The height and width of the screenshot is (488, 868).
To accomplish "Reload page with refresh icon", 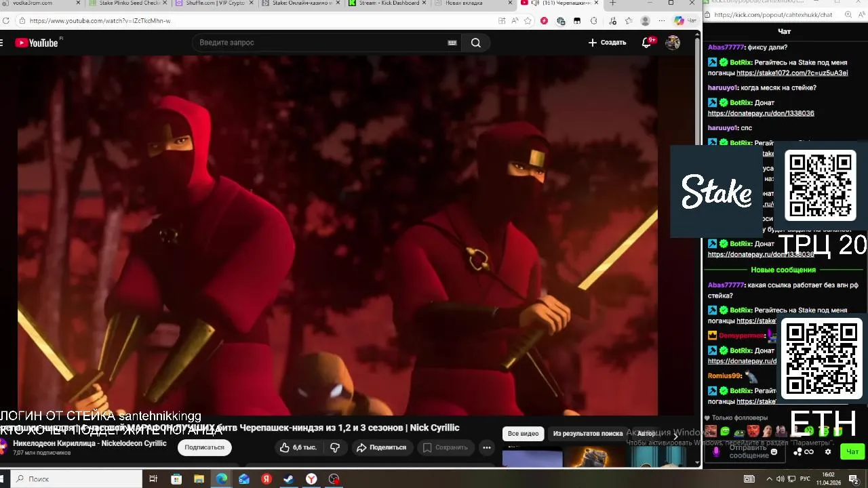I will pos(5,21).
